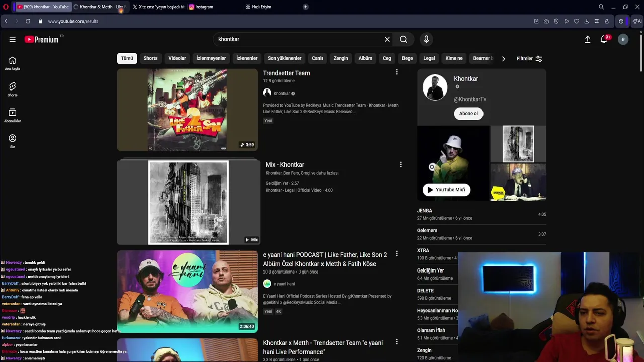Select the Son yüklenenler filter chip
644x362 pixels.
[x=285, y=58]
